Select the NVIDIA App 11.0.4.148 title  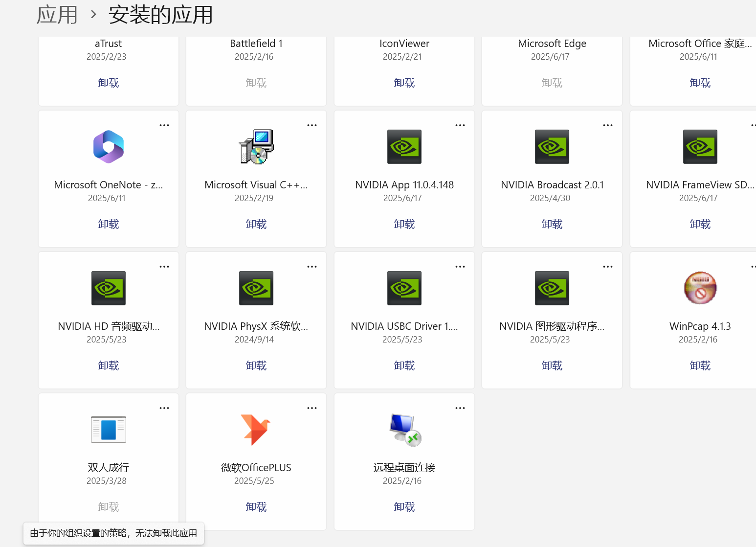click(x=404, y=185)
